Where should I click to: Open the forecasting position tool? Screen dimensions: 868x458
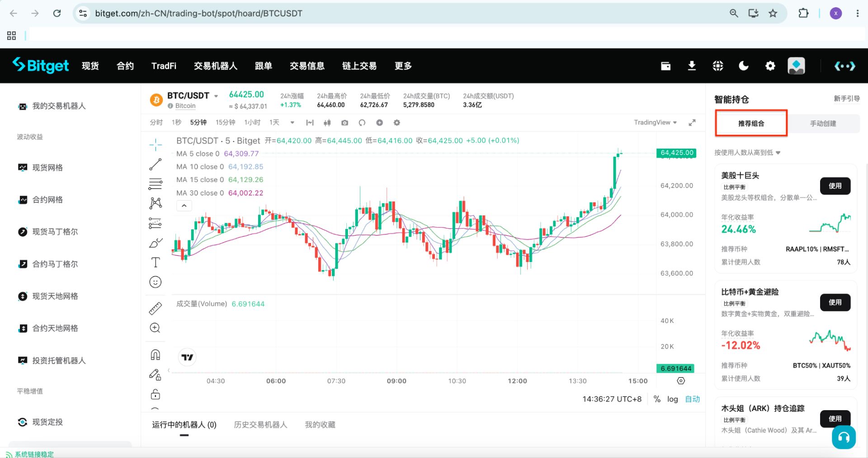click(x=155, y=223)
